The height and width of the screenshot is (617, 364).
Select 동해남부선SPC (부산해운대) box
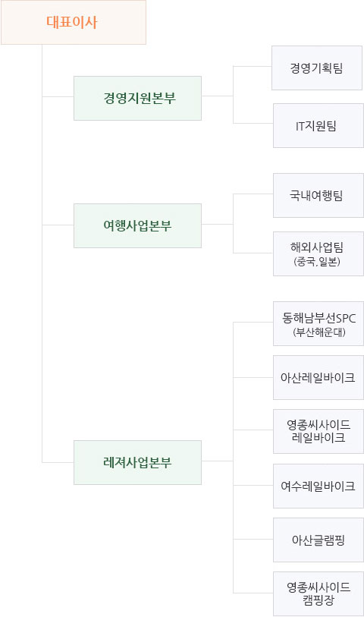coord(318,324)
